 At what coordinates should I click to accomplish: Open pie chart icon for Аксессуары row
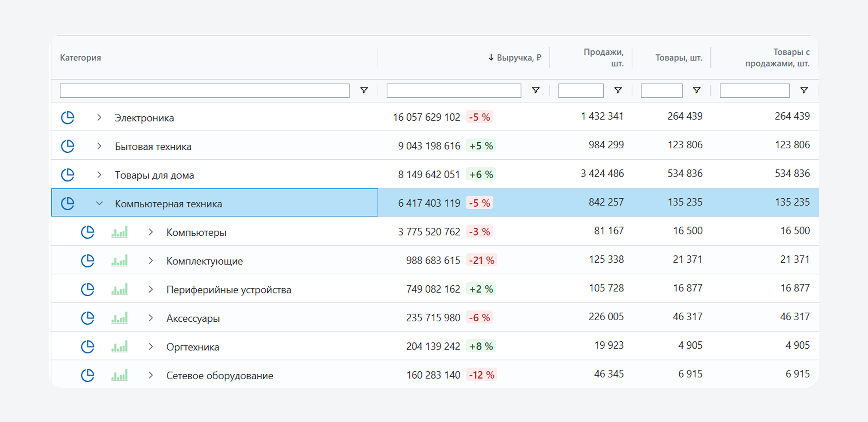[88, 318]
